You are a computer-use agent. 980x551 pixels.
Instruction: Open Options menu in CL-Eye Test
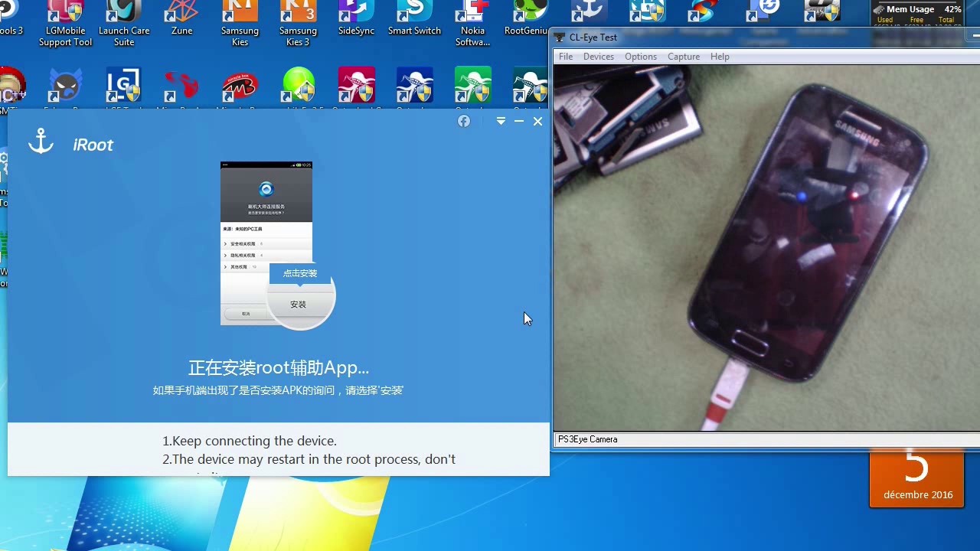640,57
